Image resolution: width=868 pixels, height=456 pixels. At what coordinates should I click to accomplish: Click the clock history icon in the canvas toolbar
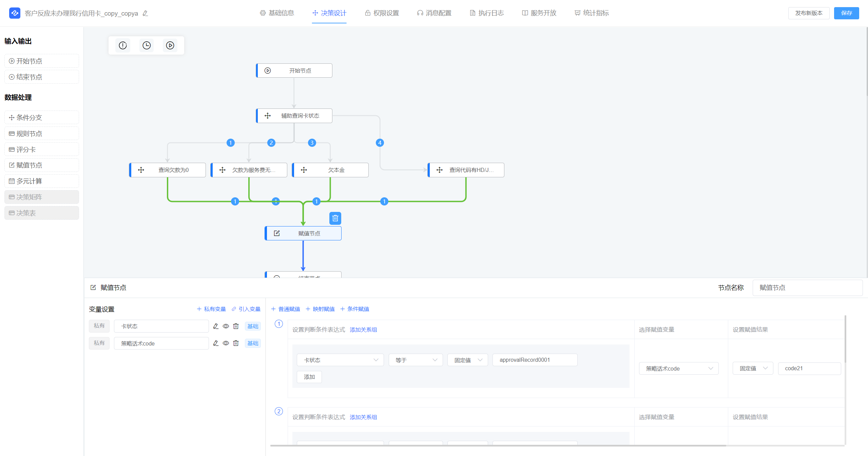click(147, 45)
